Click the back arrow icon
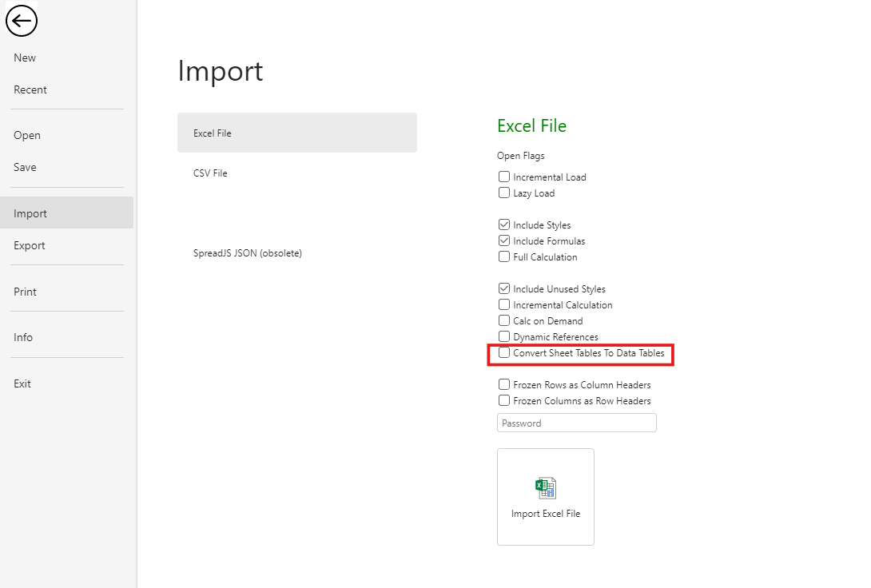 22,21
